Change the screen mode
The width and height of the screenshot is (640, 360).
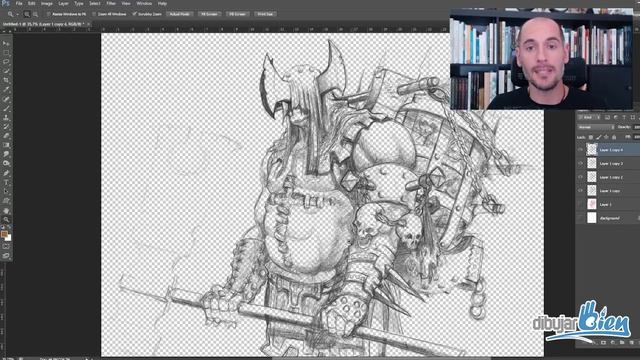pos(6,256)
